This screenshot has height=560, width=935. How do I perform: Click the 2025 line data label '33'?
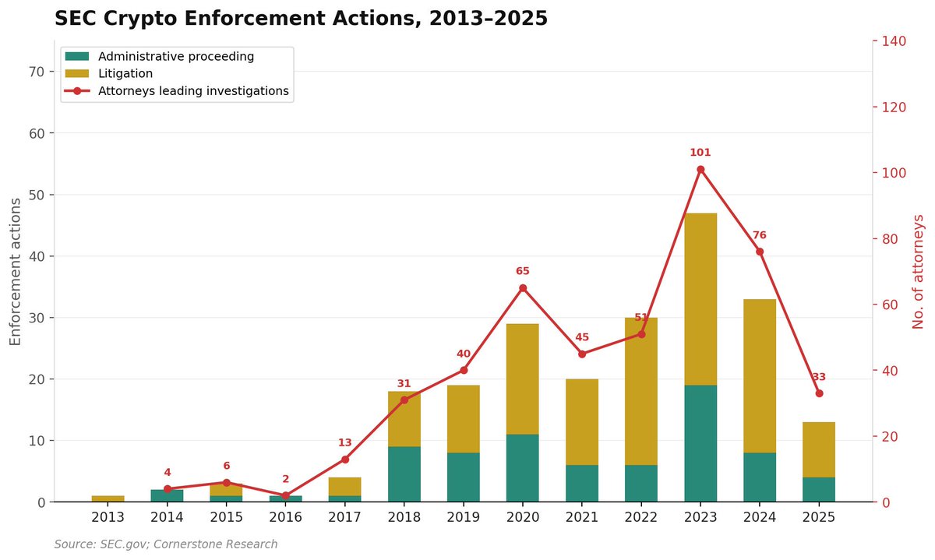click(x=819, y=377)
